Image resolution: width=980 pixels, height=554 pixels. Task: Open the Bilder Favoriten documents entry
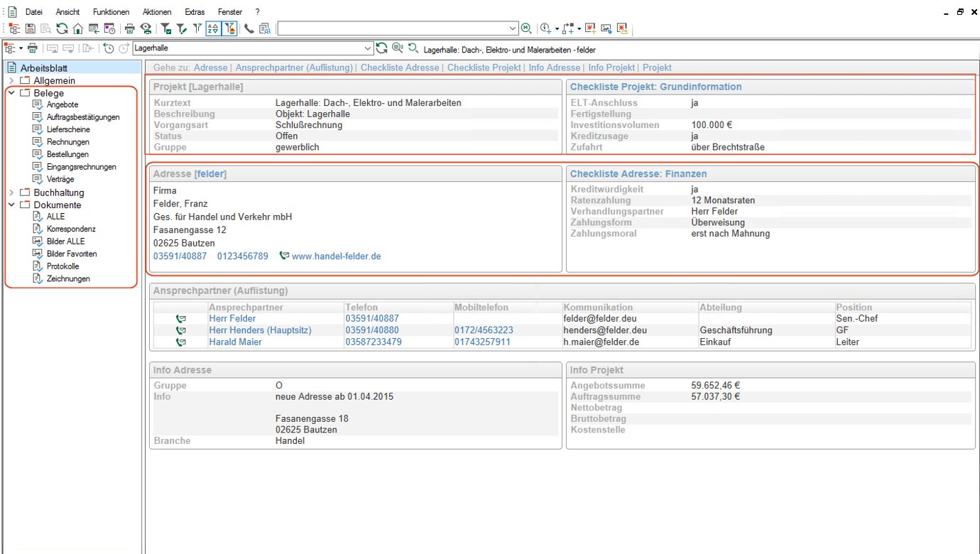pos(71,254)
